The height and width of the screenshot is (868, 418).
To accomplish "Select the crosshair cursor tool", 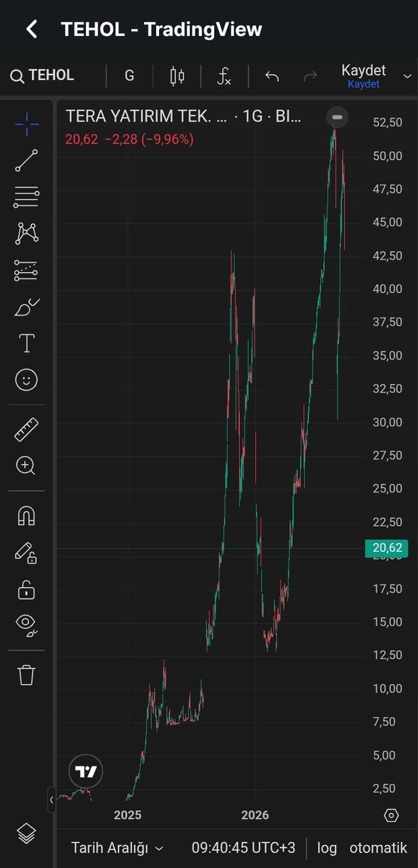I will [x=27, y=124].
